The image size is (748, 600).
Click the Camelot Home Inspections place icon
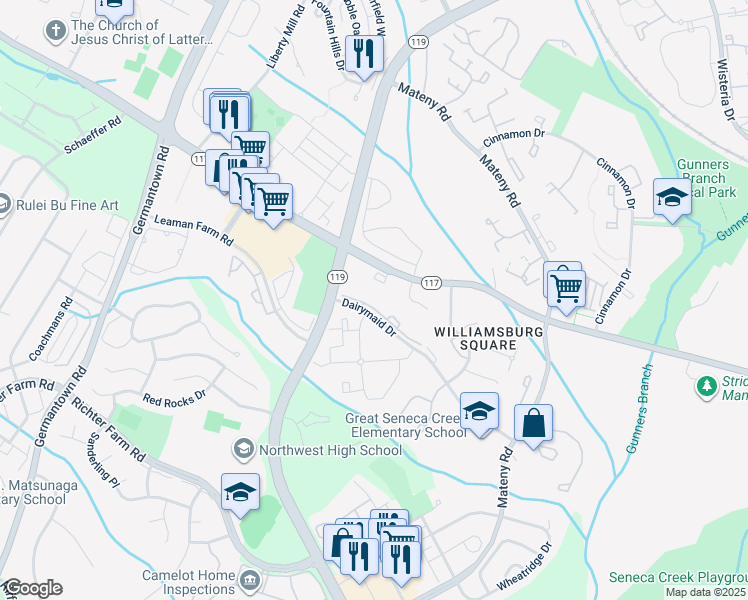coord(250,581)
